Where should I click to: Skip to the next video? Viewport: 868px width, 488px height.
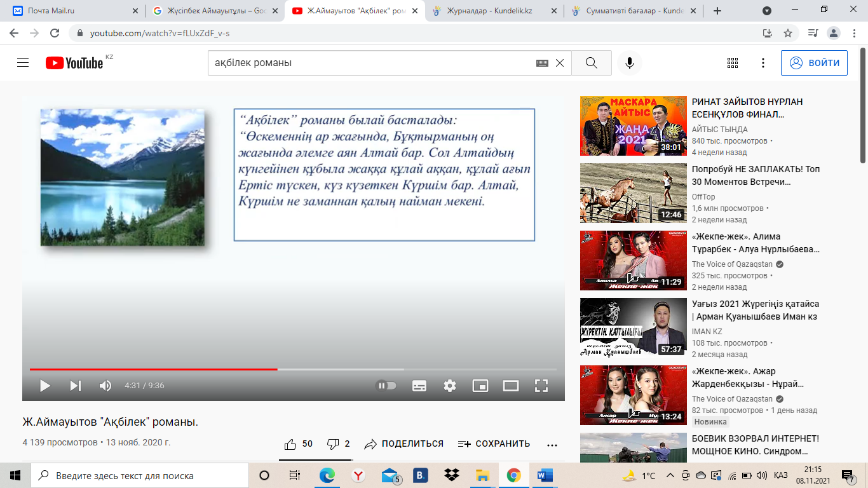[x=75, y=386]
